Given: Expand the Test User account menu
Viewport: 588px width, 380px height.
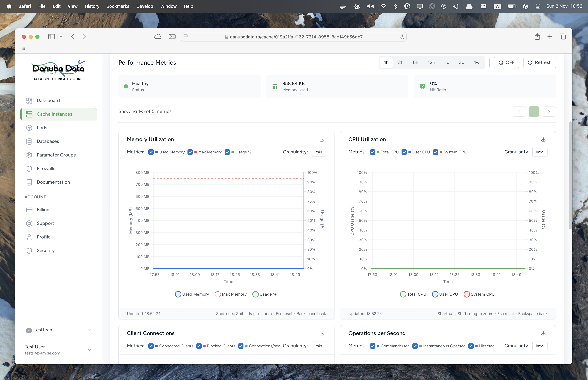Looking at the screenshot, I should (x=89, y=350).
